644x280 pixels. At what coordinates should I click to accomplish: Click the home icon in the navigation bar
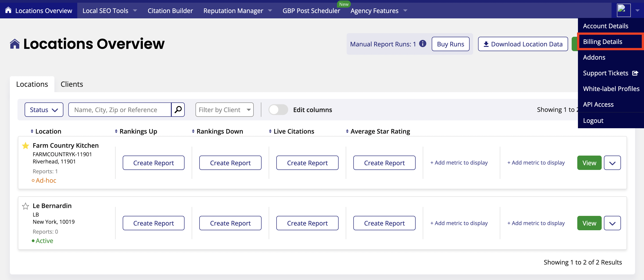click(8, 10)
